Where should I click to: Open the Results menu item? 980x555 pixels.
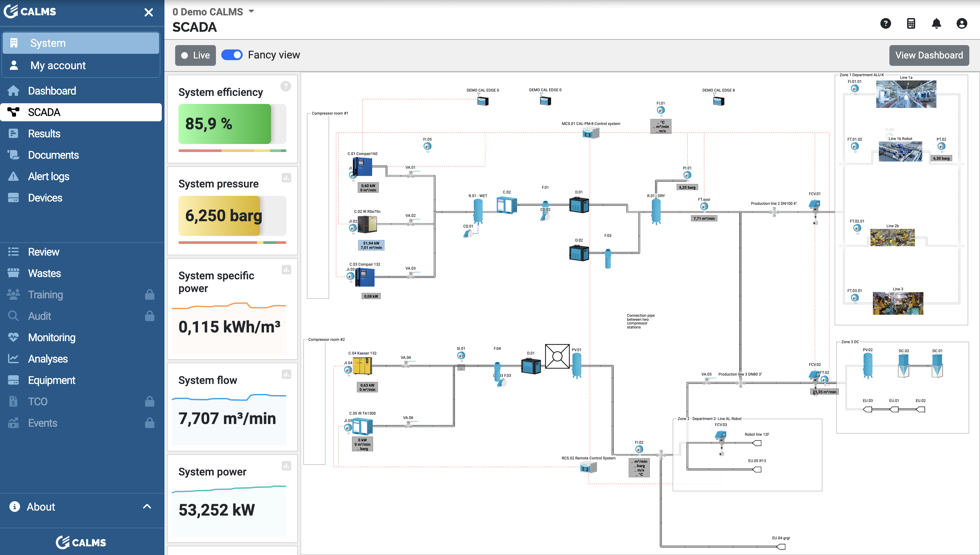pos(81,133)
